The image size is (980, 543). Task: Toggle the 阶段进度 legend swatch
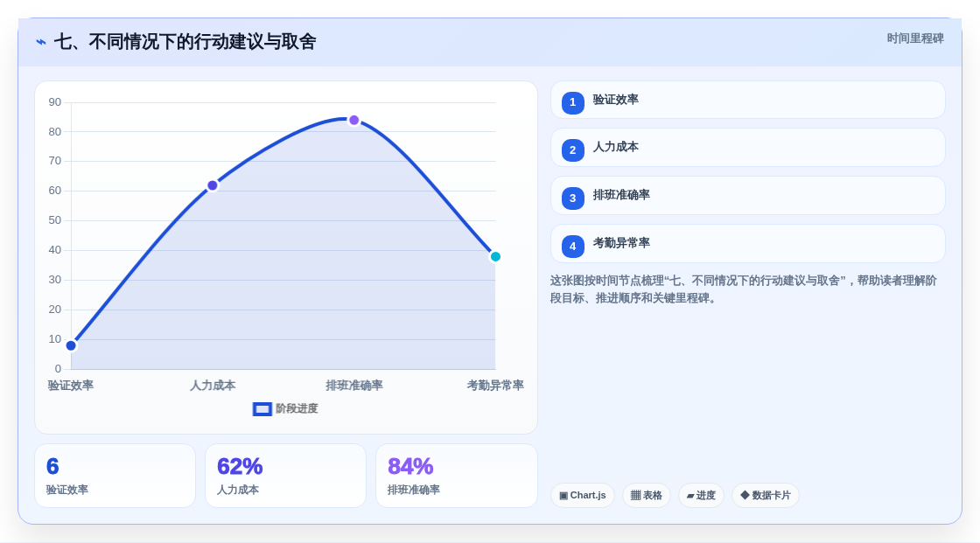[x=262, y=409]
